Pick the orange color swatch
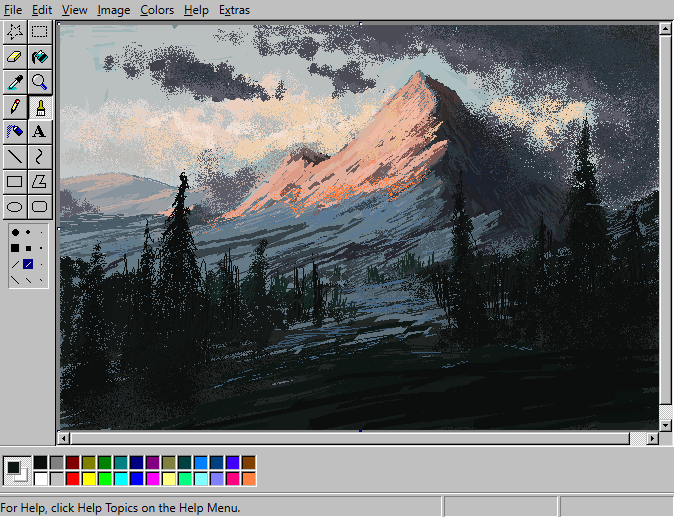The height and width of the screenshot is (517, 674). (x=248, y=479)
